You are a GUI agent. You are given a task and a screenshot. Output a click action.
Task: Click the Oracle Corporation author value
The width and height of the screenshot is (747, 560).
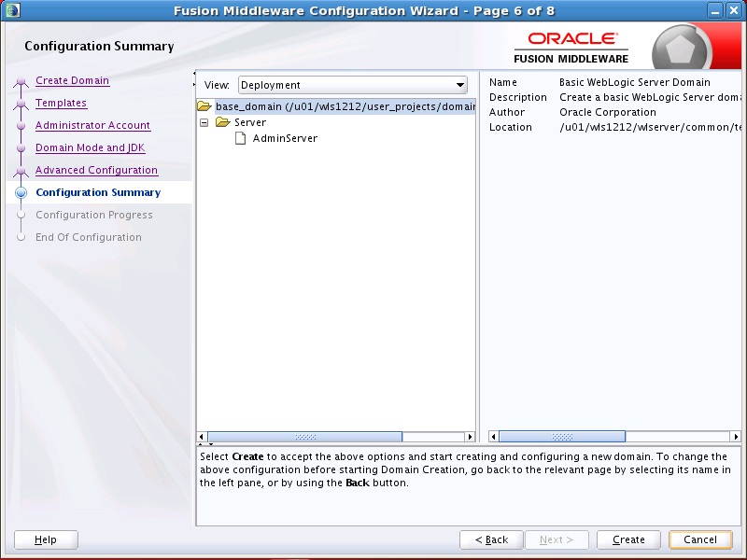(x=608, y=112)
